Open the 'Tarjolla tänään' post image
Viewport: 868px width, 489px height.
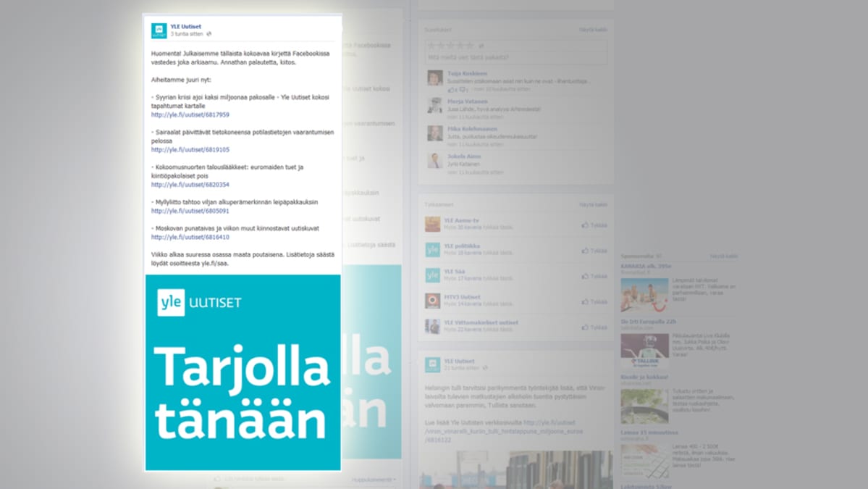click(x=243, y=372)
